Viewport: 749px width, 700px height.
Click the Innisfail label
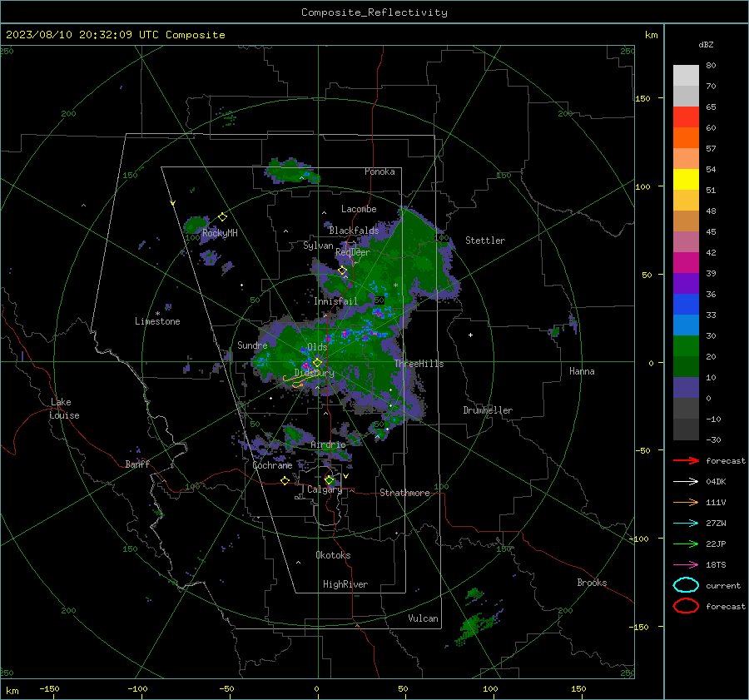pyautogui.click(x=335, y=301)
